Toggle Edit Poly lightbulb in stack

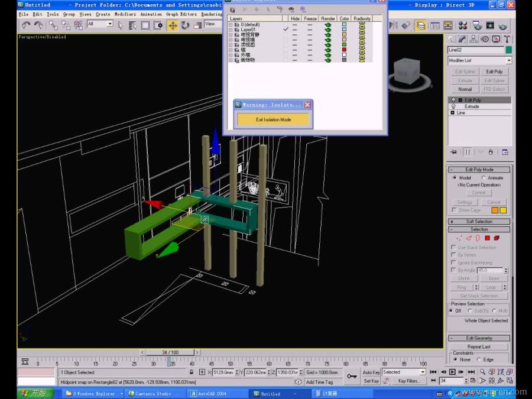(x=453, y=100)
